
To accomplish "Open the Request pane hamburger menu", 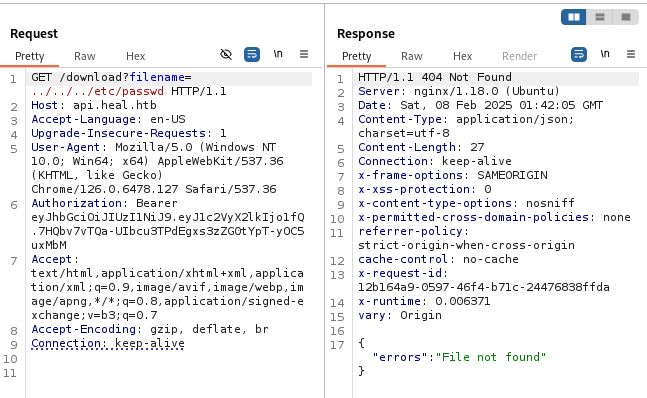I will click(x=304, y=54).
